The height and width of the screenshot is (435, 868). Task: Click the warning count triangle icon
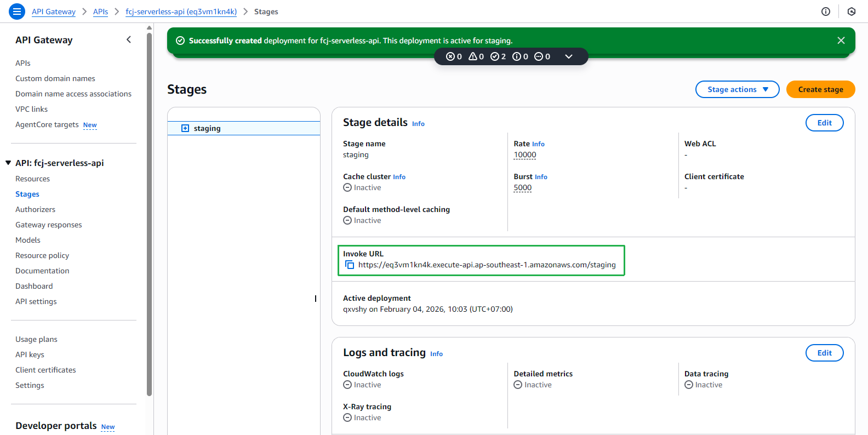tap(476, 56)
